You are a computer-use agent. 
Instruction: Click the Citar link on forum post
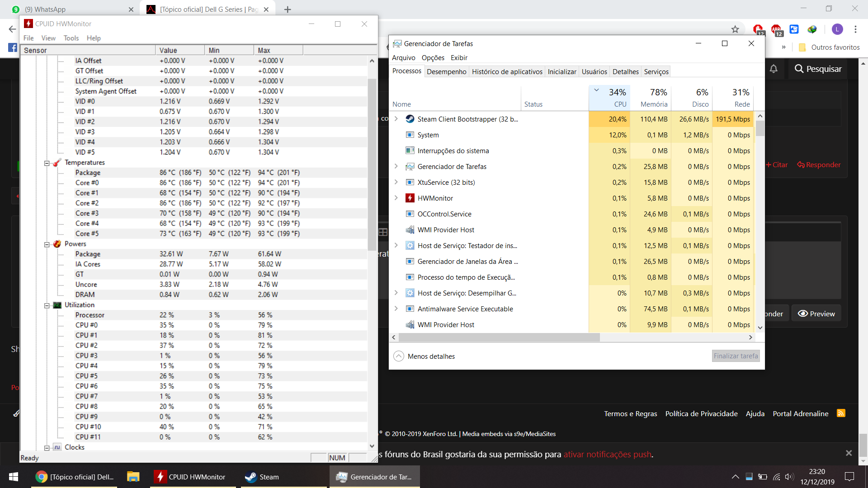click(x=777, y=165)
